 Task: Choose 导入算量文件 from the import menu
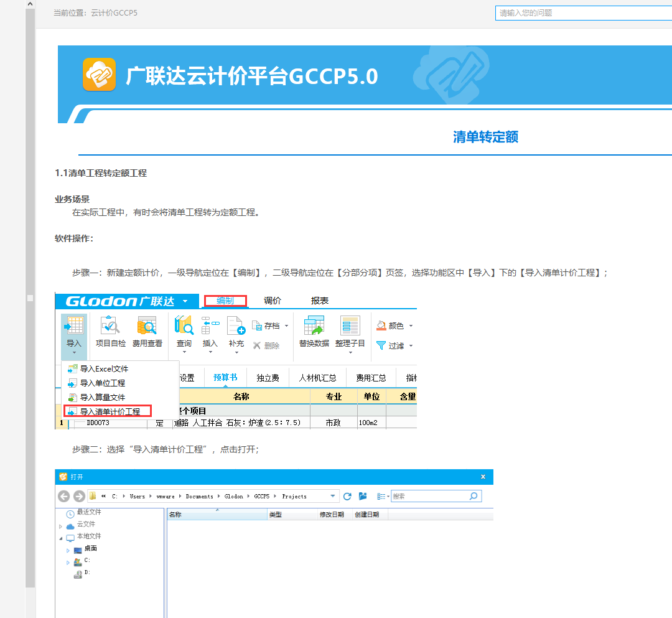[103, 397]
